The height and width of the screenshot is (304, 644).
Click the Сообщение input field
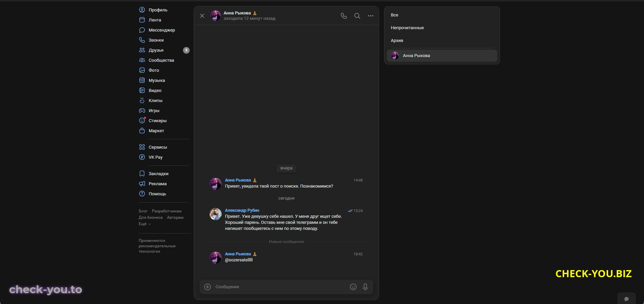point(280,287)
